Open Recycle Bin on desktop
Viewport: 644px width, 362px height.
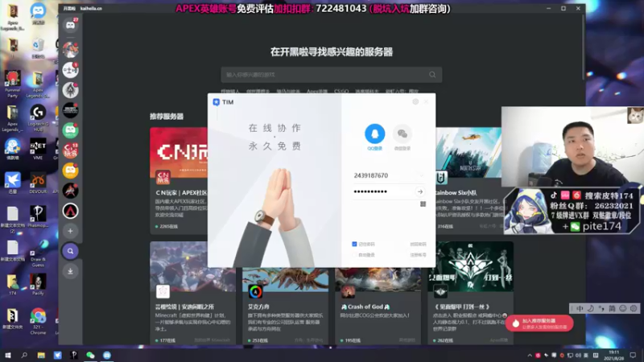(x=38, y=48)
